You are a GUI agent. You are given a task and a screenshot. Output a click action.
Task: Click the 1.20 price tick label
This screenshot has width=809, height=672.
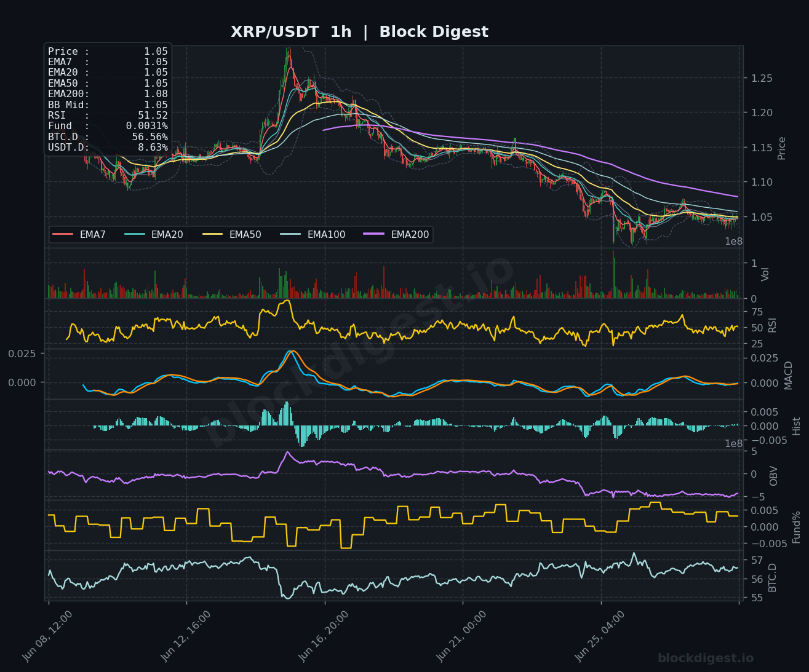point(760,113)
